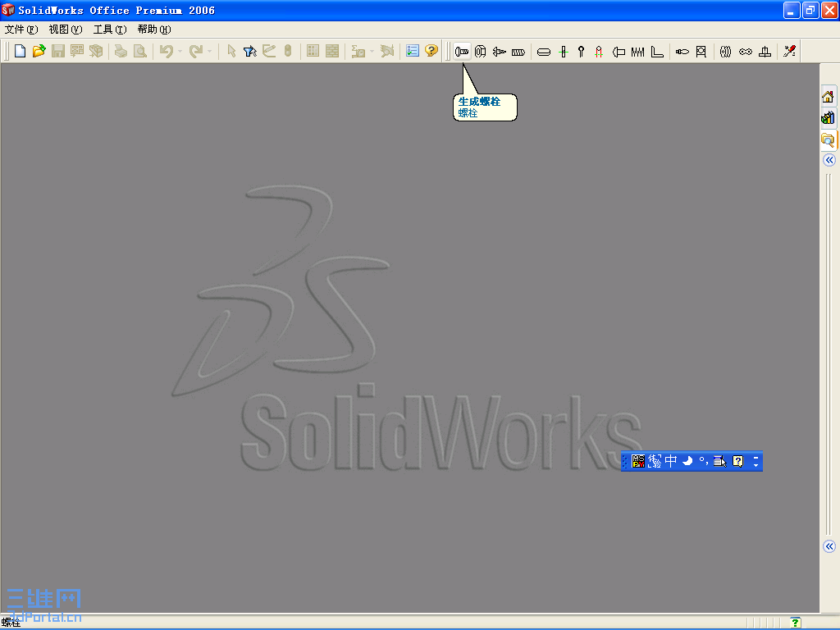This screenshot has width=840, height=630.
Task: Click the Print Preview magnifier icon
Action: (139, 51)
